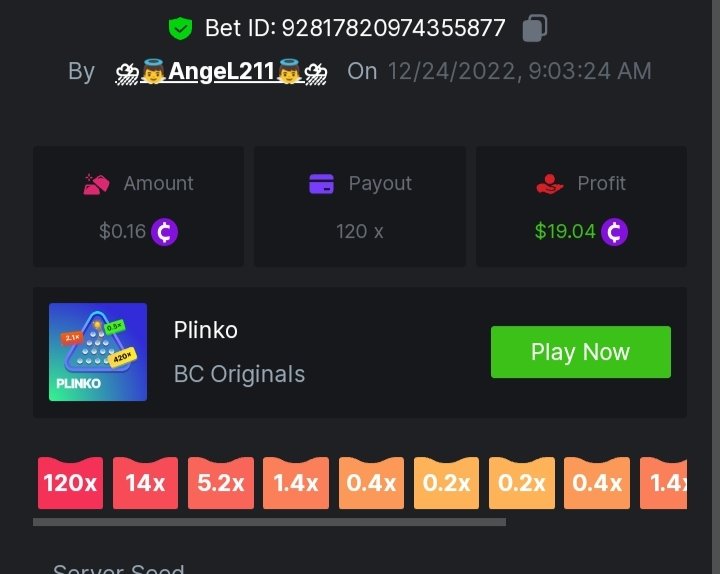This screenshot has width=720, height=574.
Task: Click the Plinko game title text
Action: (x=206, y=330)
